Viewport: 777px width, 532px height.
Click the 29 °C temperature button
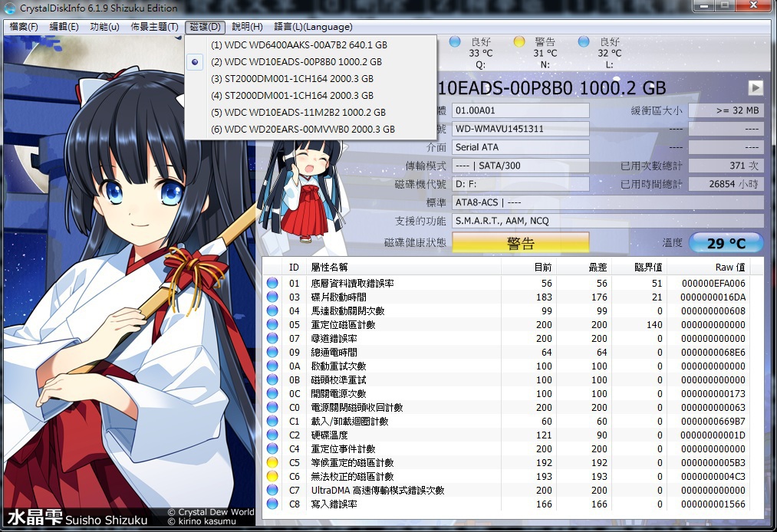726,243
